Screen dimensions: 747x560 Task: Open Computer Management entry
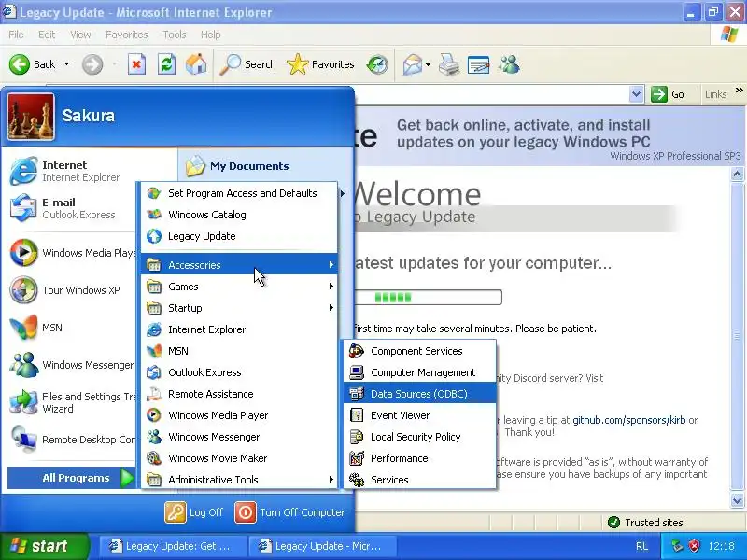419,372
